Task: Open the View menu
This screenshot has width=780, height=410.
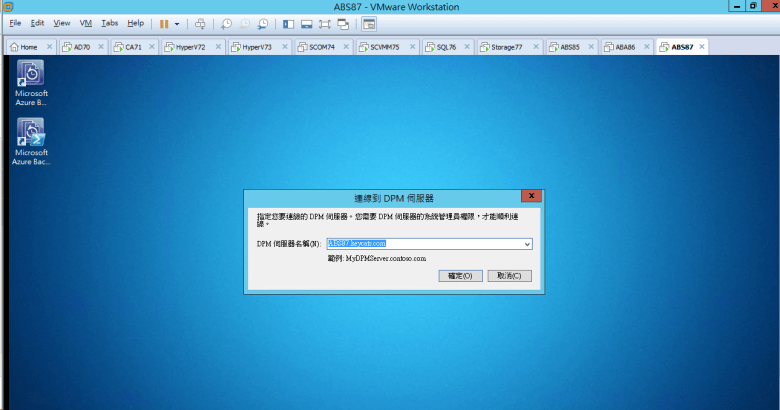Action: point(62,22)
